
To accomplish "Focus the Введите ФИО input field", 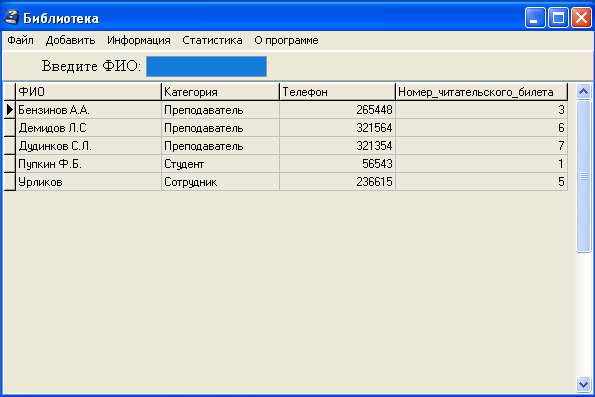I will tap(206, 66).
